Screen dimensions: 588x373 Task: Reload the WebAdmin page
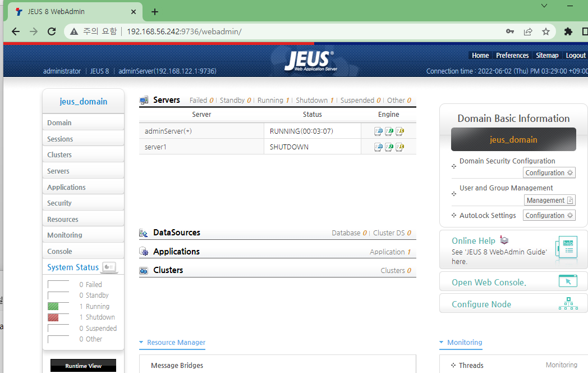52,31
